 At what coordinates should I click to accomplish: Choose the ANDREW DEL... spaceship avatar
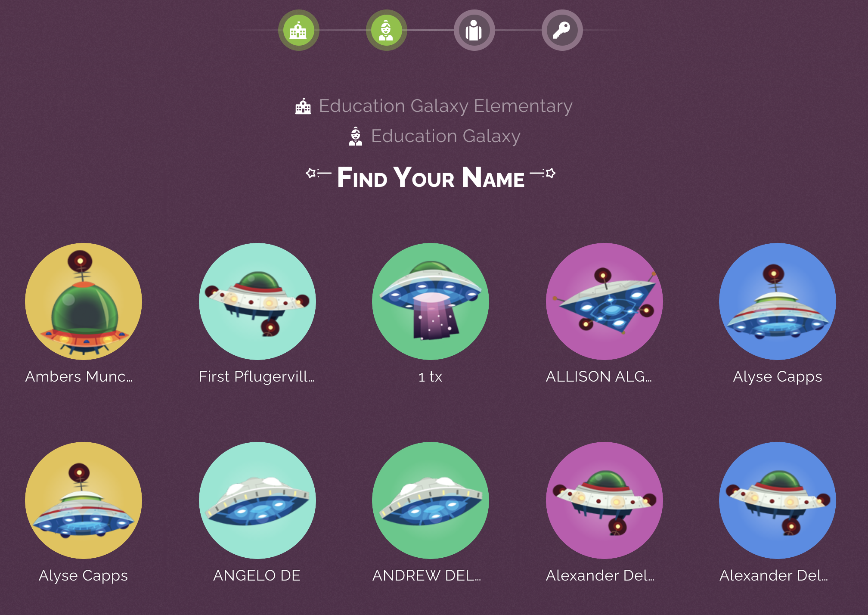coord(431,500)
